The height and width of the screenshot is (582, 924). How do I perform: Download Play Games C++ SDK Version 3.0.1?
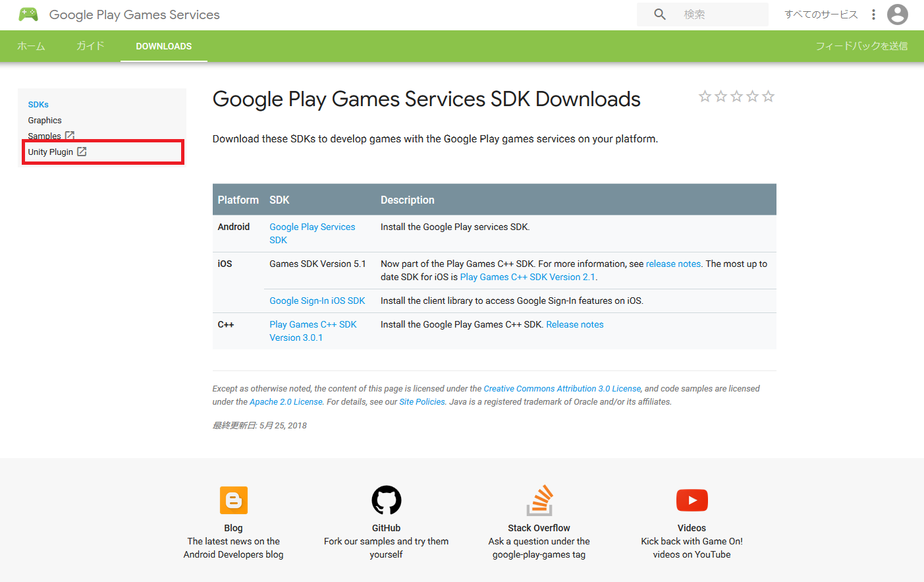point(313,331)
